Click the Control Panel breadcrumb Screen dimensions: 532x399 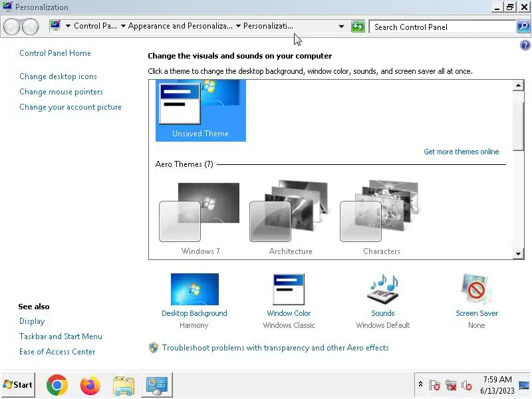click(x=95, y=26)
